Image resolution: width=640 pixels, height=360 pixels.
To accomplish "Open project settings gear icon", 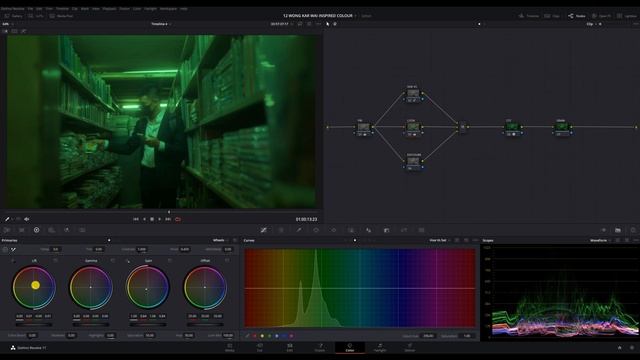I will point(632,348).
